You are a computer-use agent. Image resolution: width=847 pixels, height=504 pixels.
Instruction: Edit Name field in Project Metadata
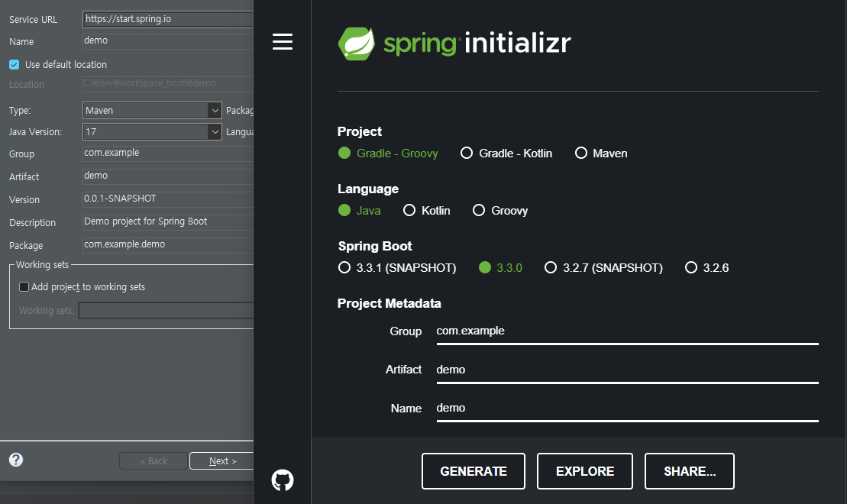tap(627, 409)
